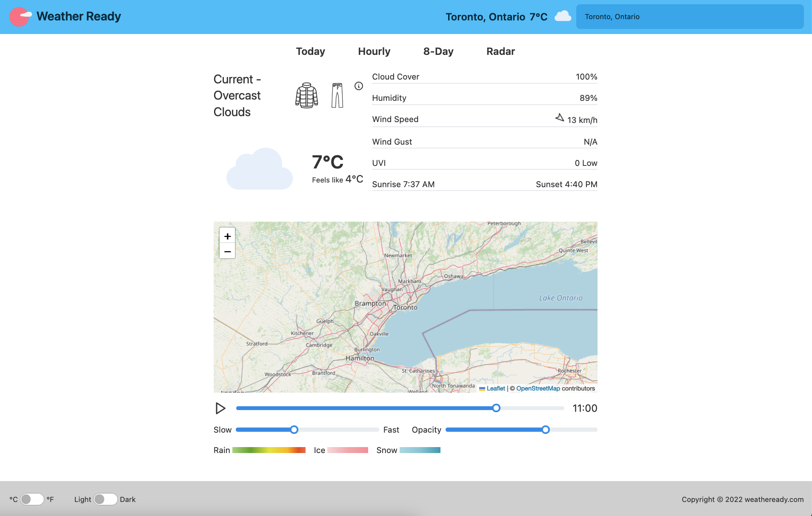Click the header Toronto, Ontario 7°C text
Viewport: 812px width, 516px height.
497,17
